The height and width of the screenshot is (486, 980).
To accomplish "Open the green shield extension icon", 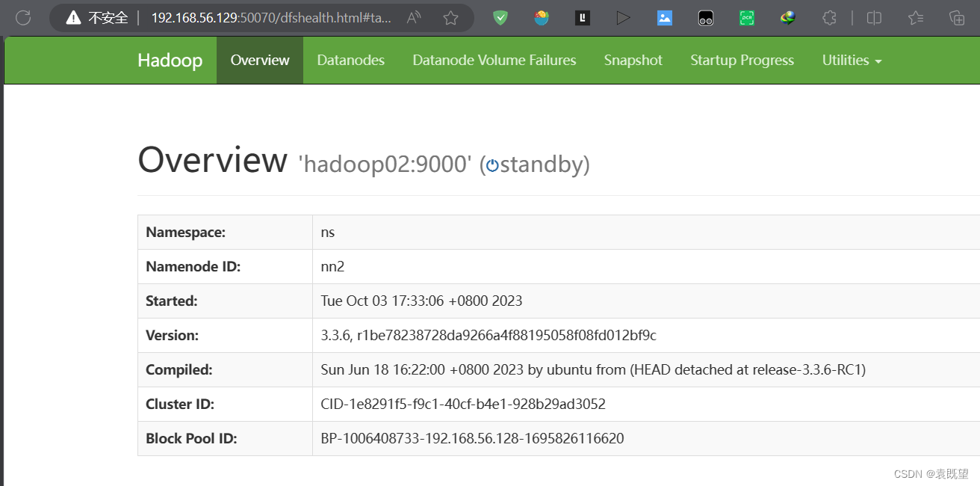I will [500, 18].
